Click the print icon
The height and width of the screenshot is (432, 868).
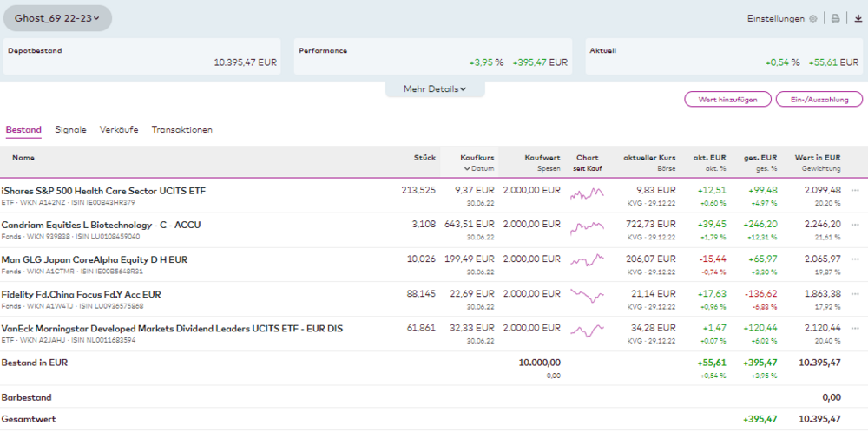click(835, 19)
